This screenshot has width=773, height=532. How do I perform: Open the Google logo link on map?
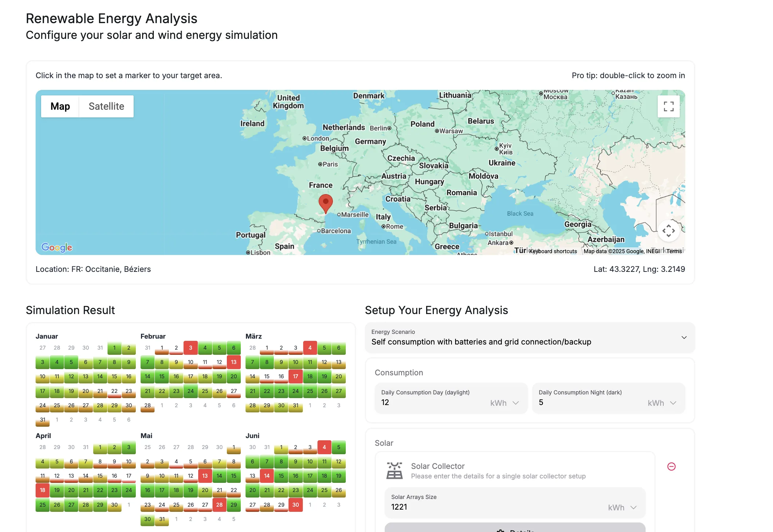point(57,247)
